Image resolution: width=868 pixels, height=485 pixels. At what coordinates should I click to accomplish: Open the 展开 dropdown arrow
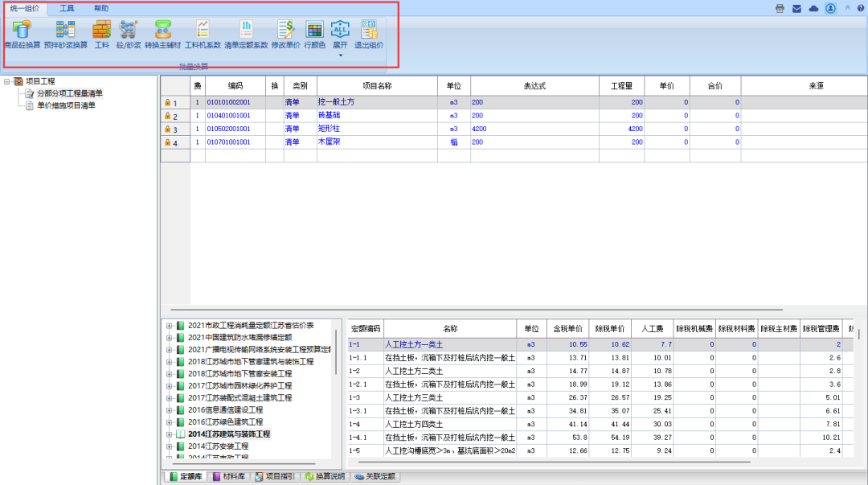pos(340,55)
